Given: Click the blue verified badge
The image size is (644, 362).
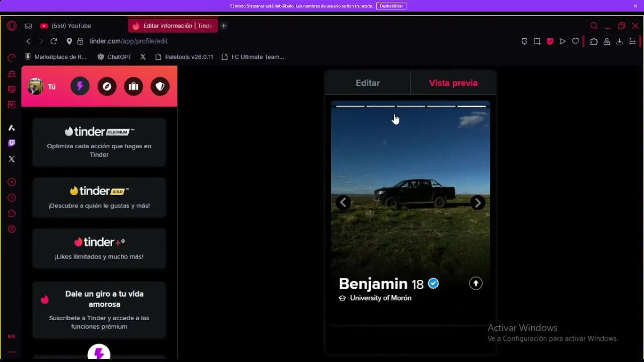Looking at the screenshot, I should pos(433,284).
